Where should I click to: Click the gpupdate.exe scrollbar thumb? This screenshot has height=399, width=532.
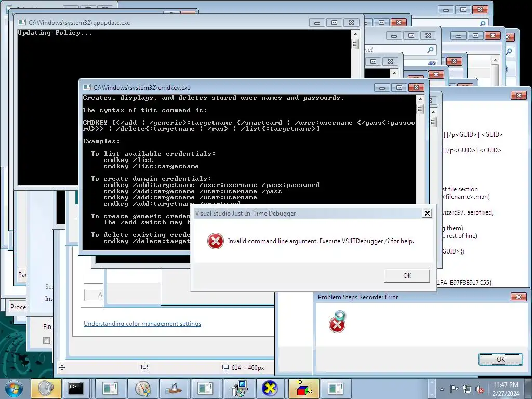355,44
